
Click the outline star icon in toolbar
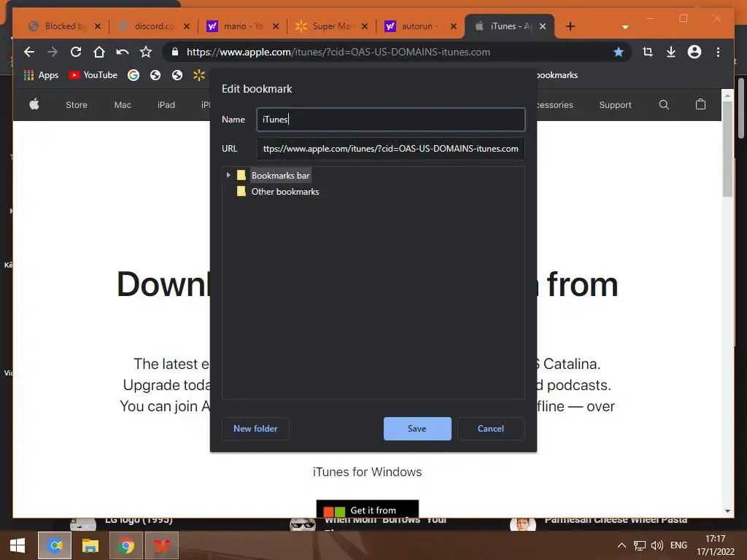tap(146, 52)
